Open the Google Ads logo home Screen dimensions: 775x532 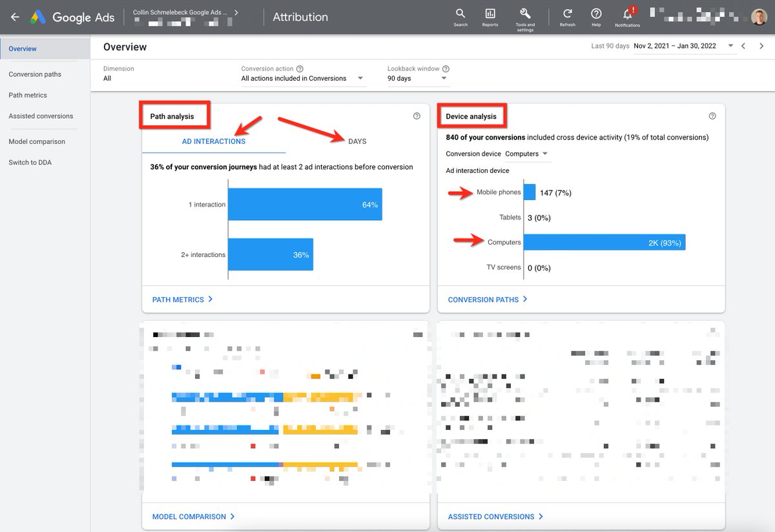click(x=72, y=17)
